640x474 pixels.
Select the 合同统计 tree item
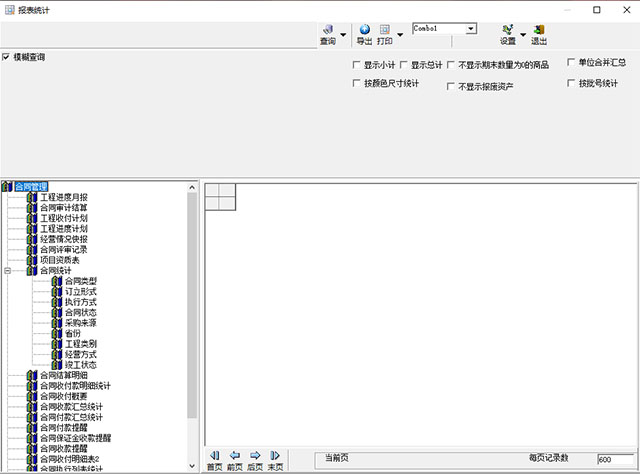click(56, 271)
